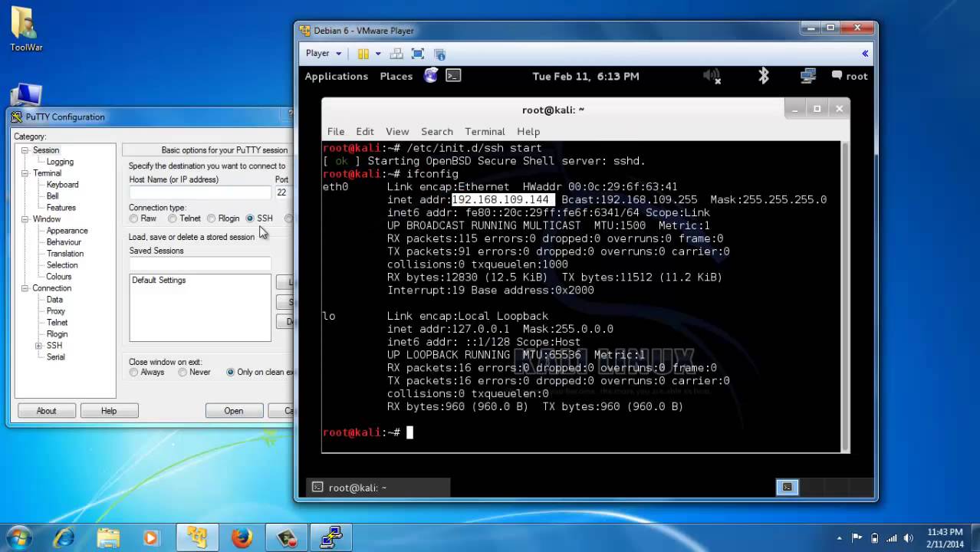This screenshot has height=552, width=980.
Task: Select Default Settings in saved sessions list
Action: point(159,280)
